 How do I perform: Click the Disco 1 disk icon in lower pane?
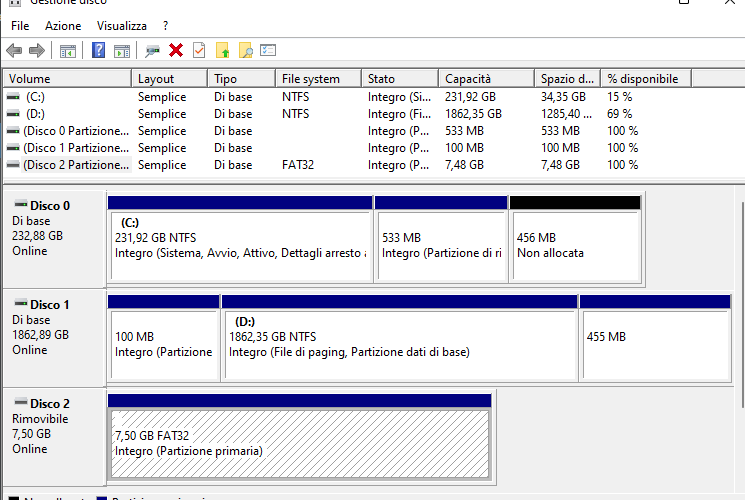21,304
